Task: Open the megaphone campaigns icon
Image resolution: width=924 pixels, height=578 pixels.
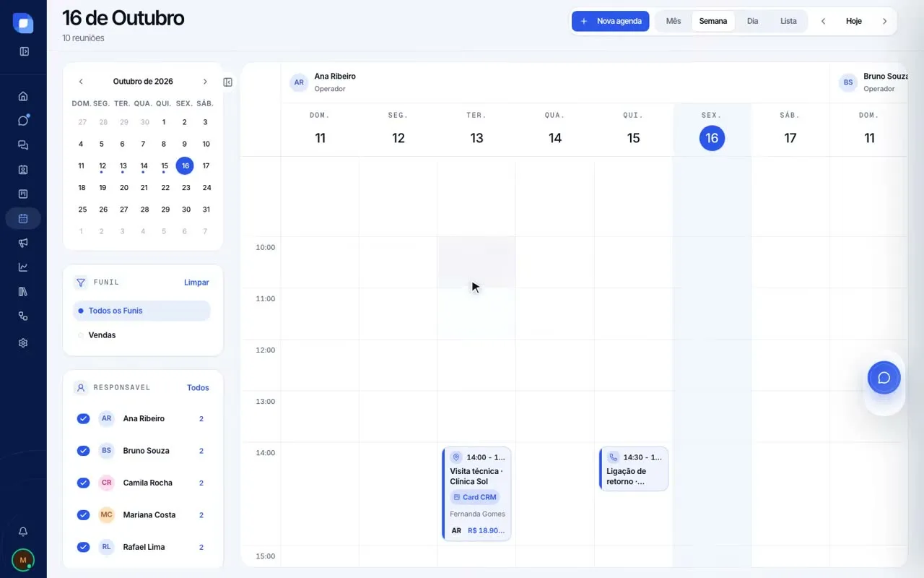Action: [23, 243]
